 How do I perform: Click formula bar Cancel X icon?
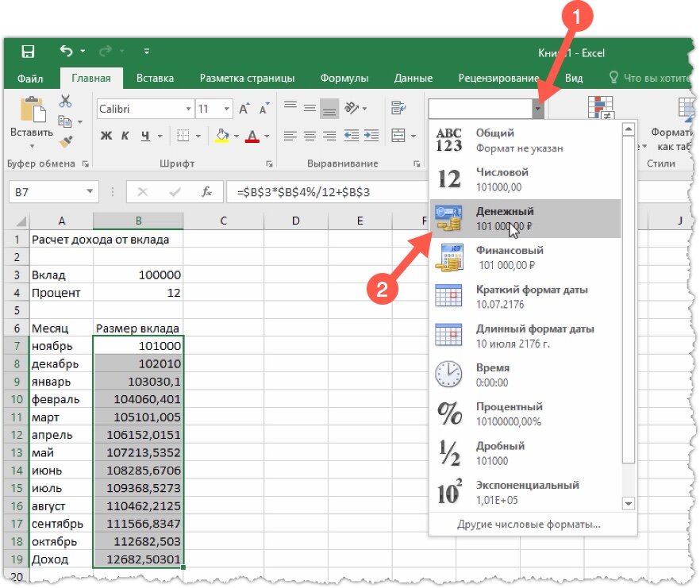(142, 192)
